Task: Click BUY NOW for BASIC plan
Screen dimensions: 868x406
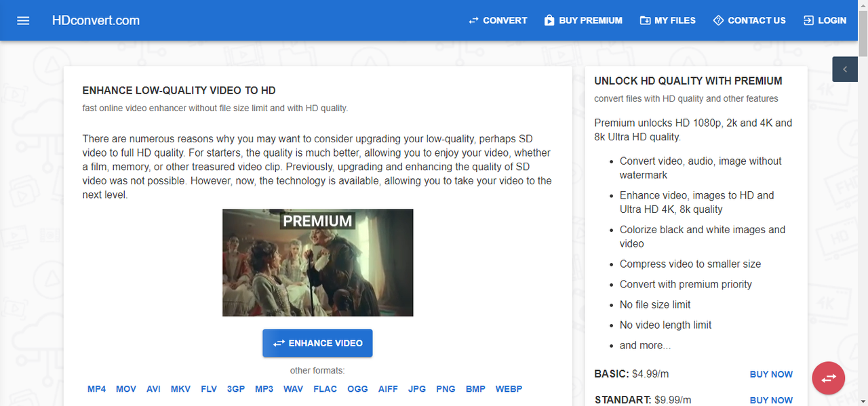Action: 771,374
